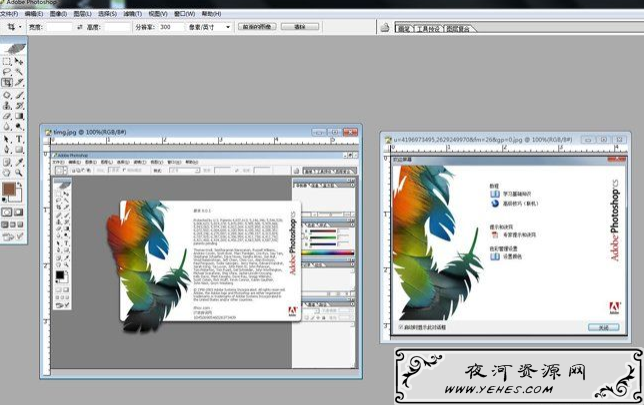This screenshot has width=644, height=405.
Task: Select the Blur tool
Action: pos(7,127)
